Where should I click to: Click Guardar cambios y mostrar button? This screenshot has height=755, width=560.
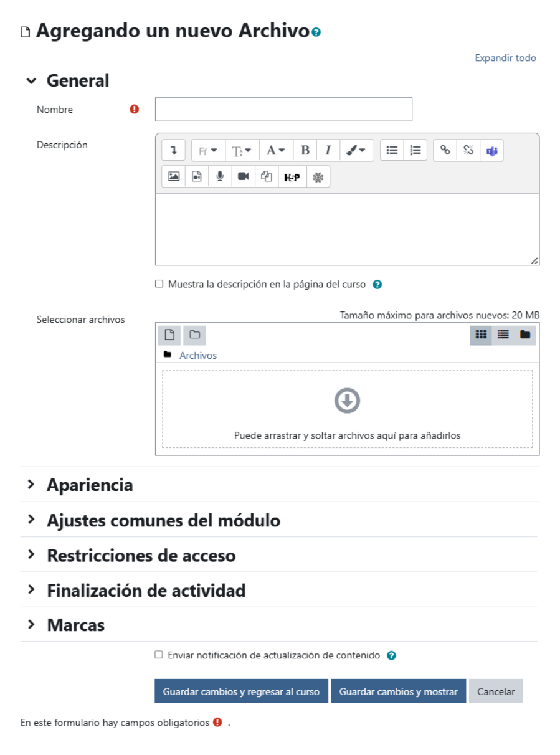pos(399,691)
